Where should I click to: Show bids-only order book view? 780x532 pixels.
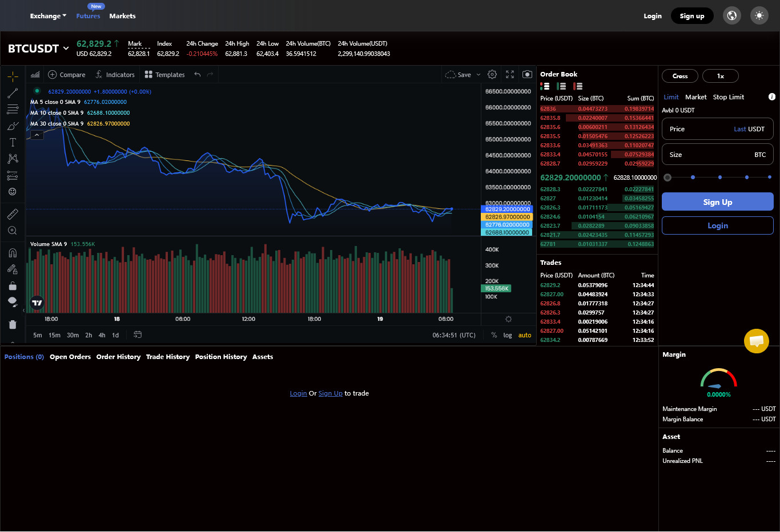pyautogui.click(x=562, y=86)
